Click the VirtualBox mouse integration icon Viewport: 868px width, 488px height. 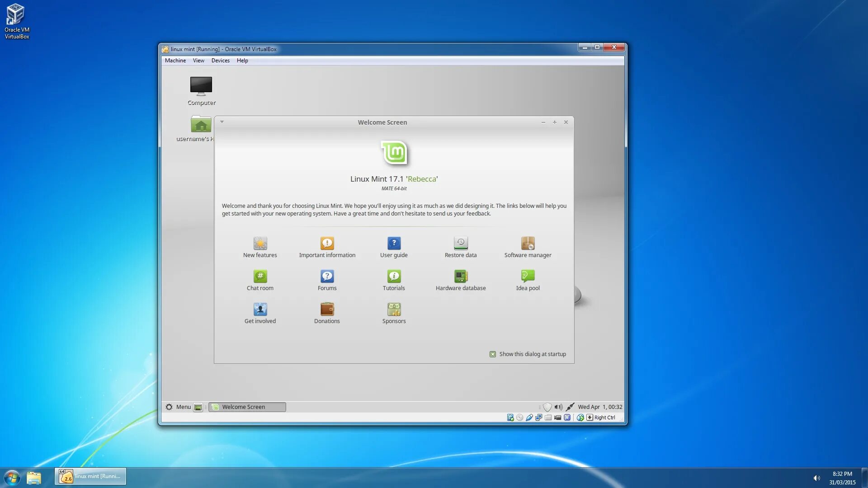pyautogui.click(x=580, y=418)
